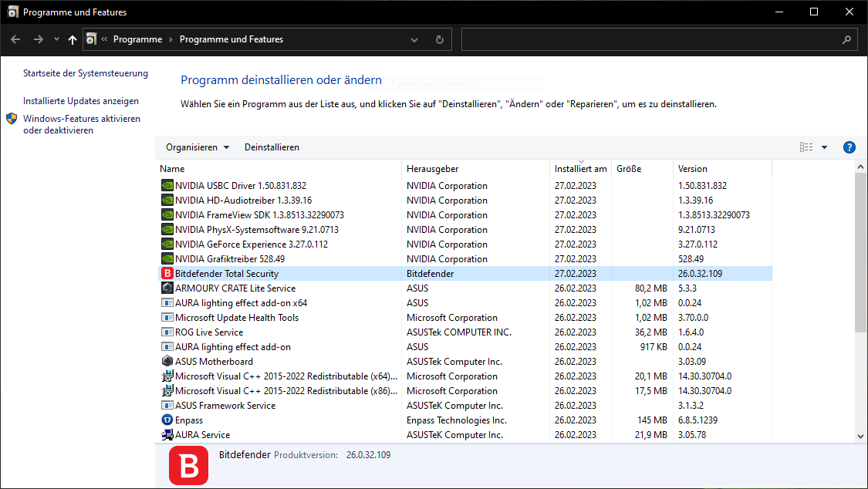Click the Visual C++ Redistributable (x64) icon
The height and width of the screenshot is (489, 868).
167,376
